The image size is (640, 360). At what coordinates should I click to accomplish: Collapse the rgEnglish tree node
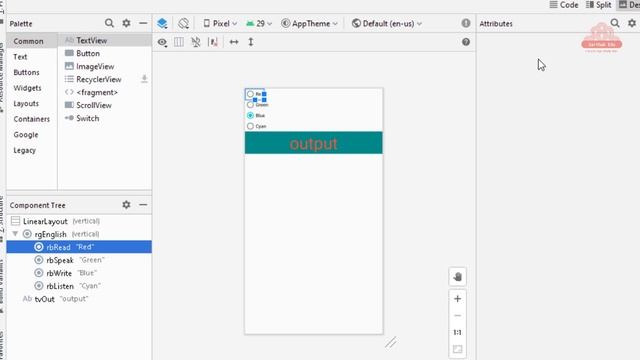click(15, 234)
